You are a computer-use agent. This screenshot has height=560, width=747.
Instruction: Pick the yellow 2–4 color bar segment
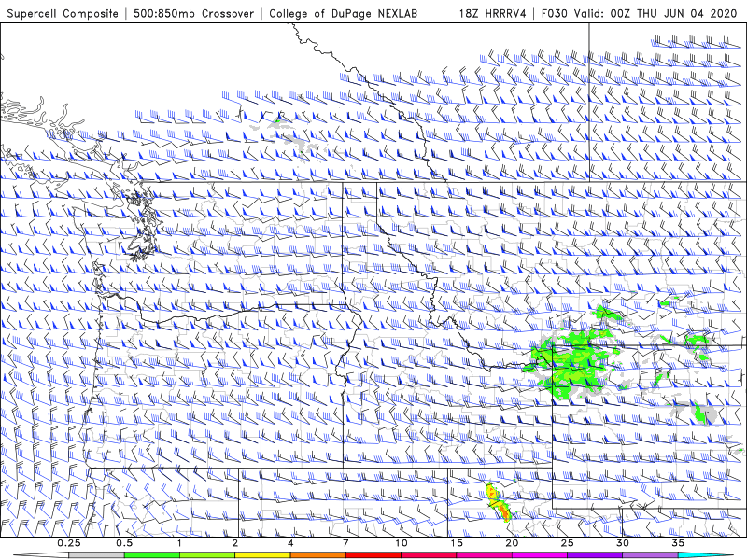tap(262, 555)
